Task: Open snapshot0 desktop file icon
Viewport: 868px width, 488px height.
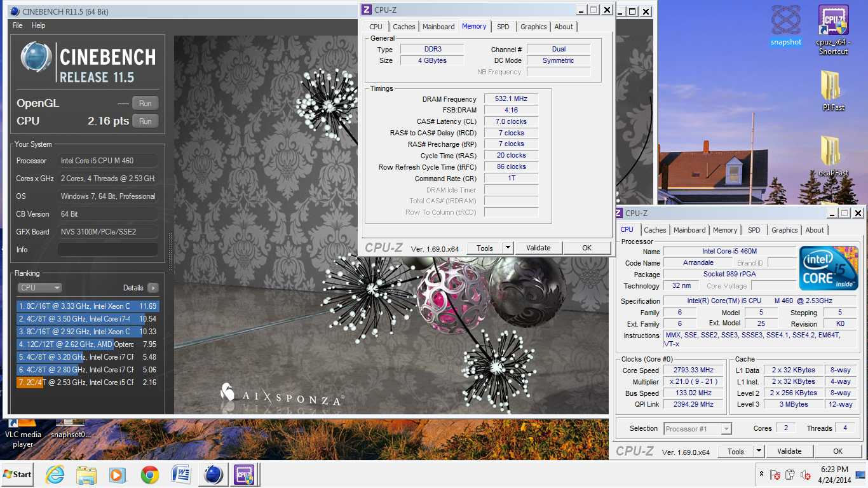Action: [71, 430]
